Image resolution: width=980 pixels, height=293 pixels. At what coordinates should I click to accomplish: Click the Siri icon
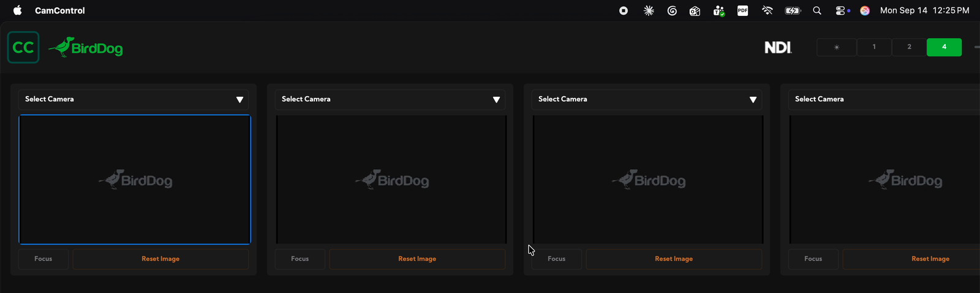pos(865,10)
